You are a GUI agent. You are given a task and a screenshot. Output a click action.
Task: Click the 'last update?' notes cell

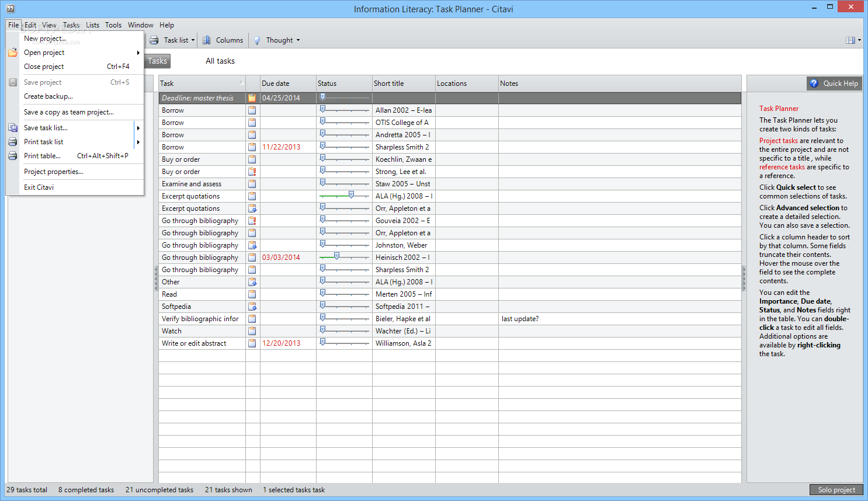[620, 319]
